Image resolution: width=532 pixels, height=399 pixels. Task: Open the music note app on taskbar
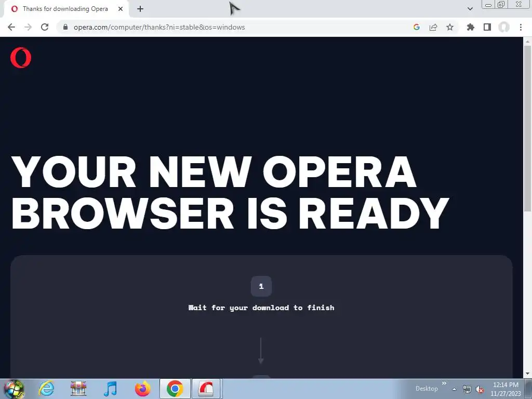tap(110, 389)
